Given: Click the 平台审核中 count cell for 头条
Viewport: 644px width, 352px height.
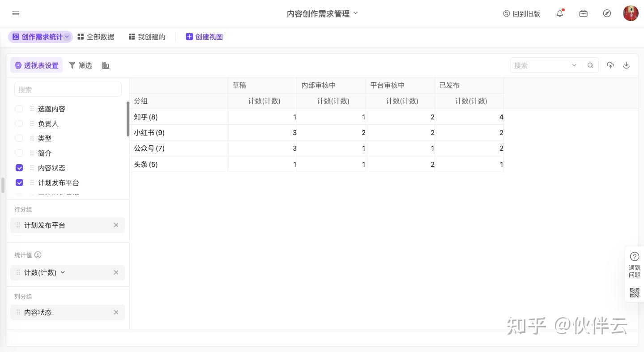Looking at the screenshot, I should 401,164.
